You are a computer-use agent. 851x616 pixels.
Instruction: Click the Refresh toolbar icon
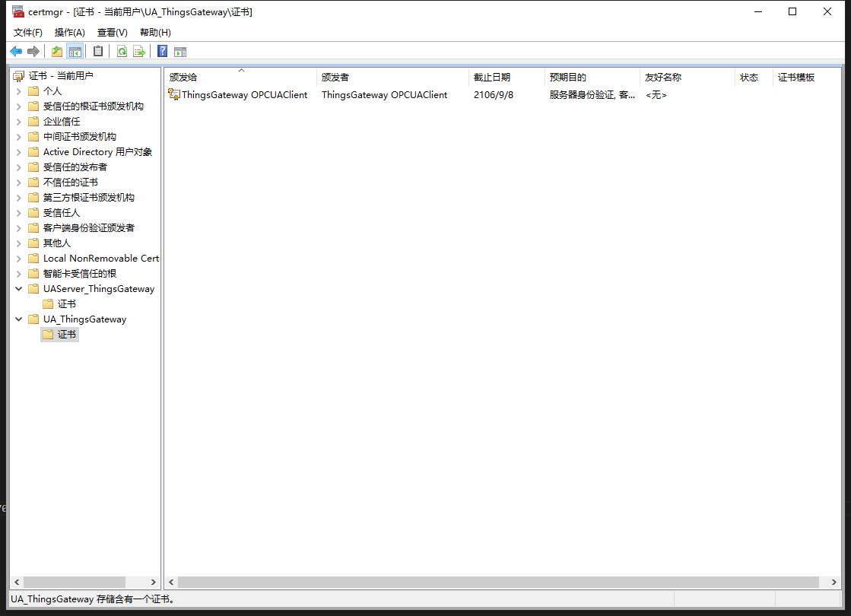point(122,52)
